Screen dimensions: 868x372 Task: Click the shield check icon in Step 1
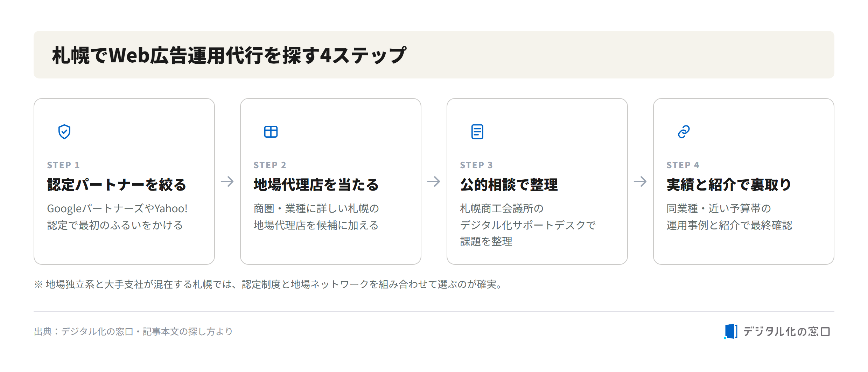[x=64, y=132]
